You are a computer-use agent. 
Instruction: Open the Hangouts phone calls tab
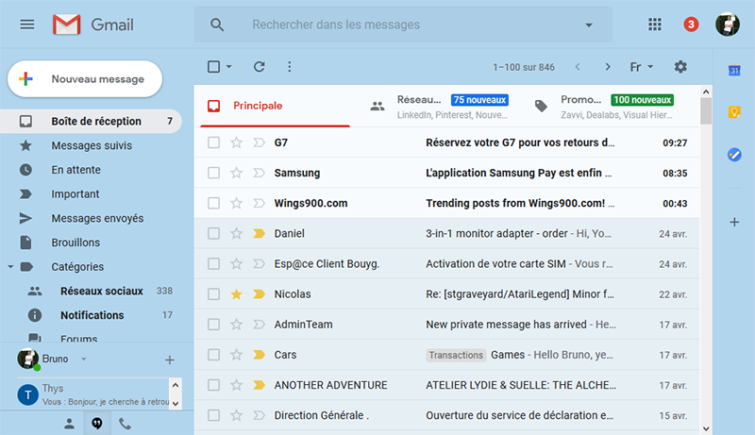[125, 423]
